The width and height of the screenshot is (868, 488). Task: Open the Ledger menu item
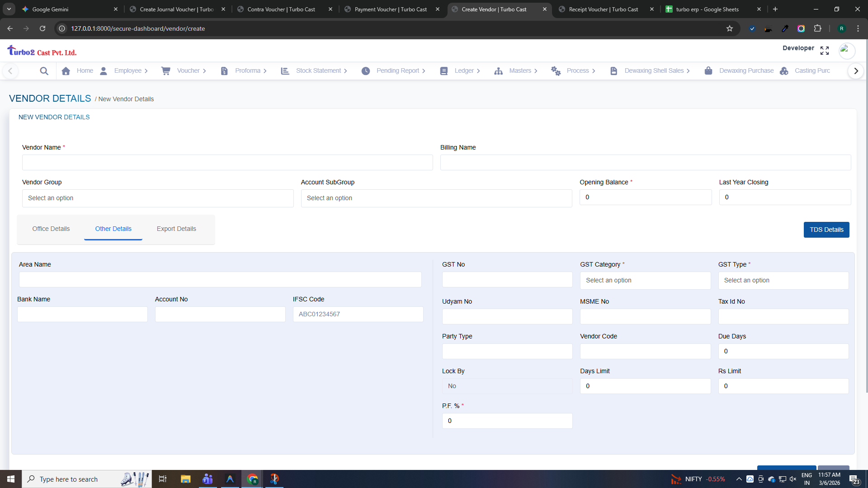point(464,71)
